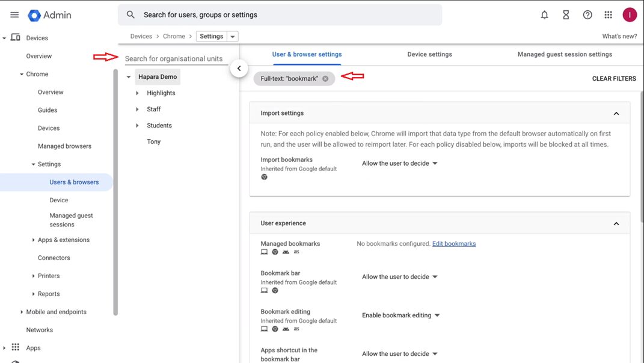Expand the Staff org unit
Screen dimensions: 644x363
click(x=137, y=110)
